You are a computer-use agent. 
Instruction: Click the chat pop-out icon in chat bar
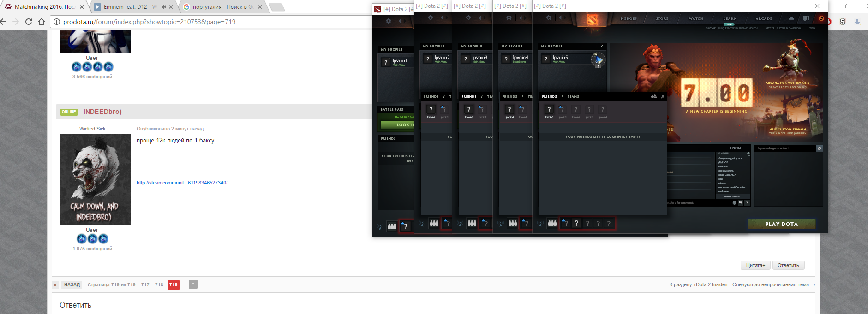[x=741, y=203]
